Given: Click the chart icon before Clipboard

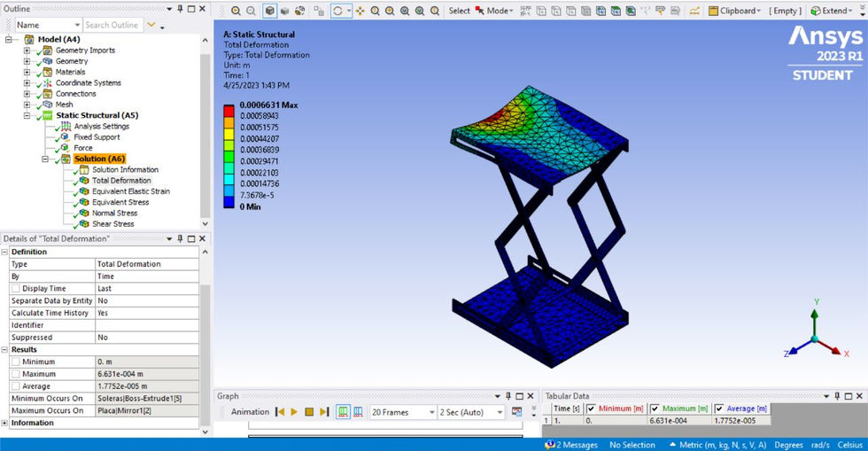Looking at the screenshot, I should pyautogui.click(x=694, y=11).
